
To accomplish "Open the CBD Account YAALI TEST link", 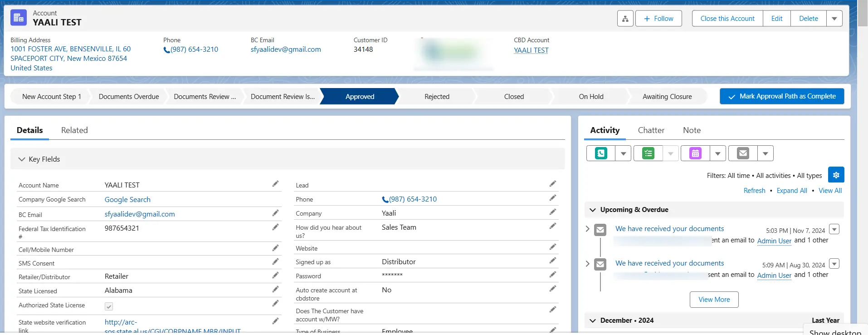I will [531, 50].
